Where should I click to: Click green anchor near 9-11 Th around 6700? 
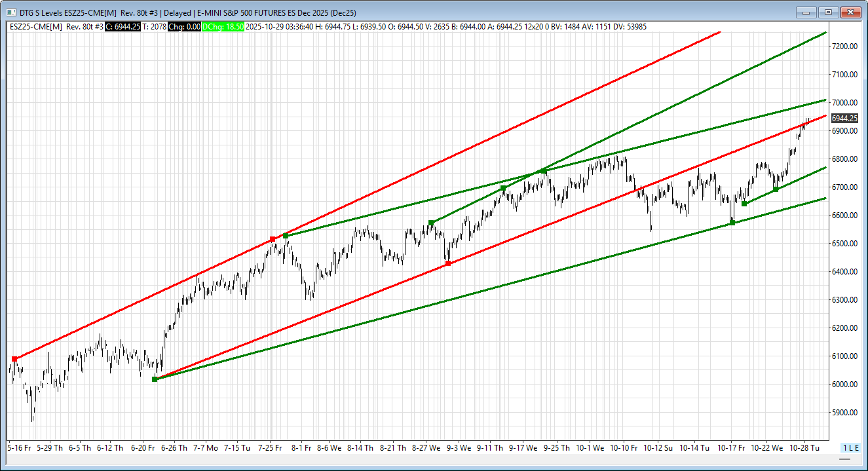[503, 188]
